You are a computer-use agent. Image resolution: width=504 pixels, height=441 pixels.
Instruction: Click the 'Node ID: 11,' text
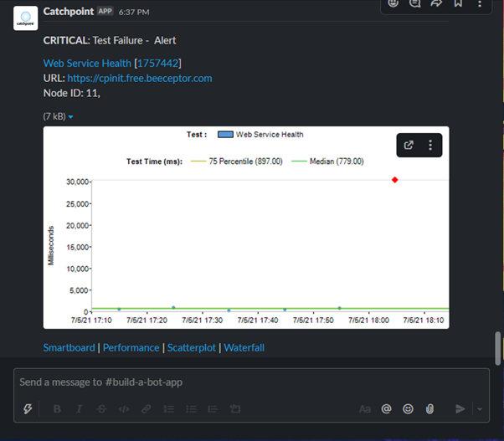[x=72, y=93]
